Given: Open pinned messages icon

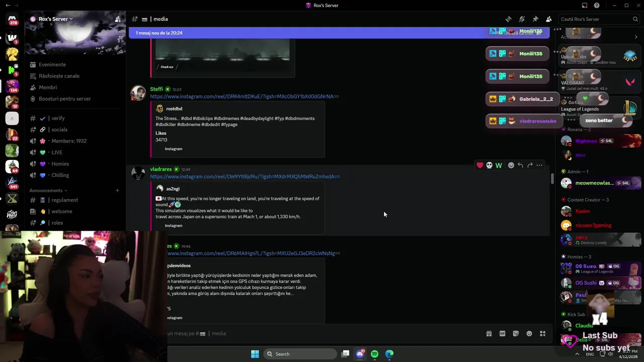Looking at the screenshot, I should tap(535, 19).
